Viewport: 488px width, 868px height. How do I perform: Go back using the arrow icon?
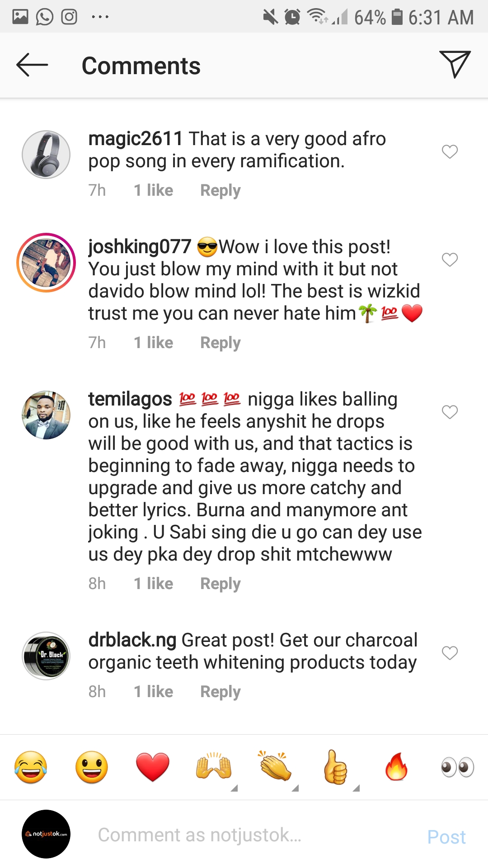pyautogui.click(x=32, y=65)
